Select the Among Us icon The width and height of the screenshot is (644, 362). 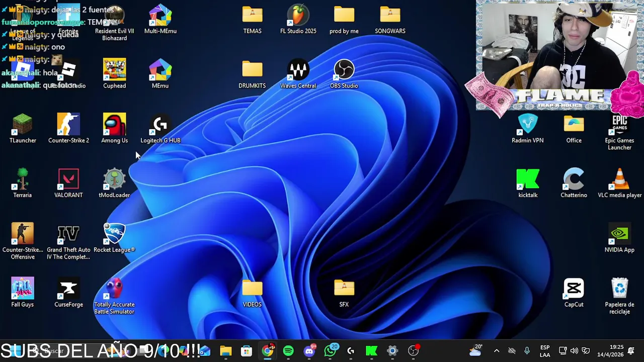(114, 129)
